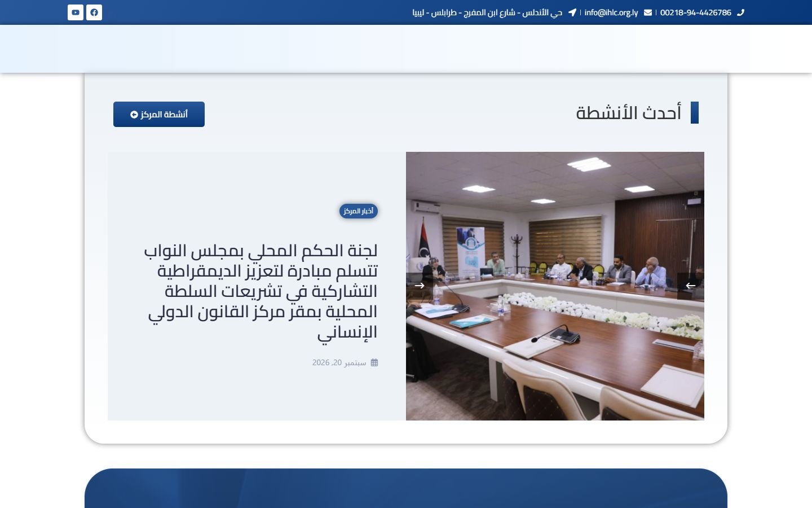The height and width of the screenshot is (508, 812).
Task: Click the location arrow icon beside address
Action: tap(572, 12)
